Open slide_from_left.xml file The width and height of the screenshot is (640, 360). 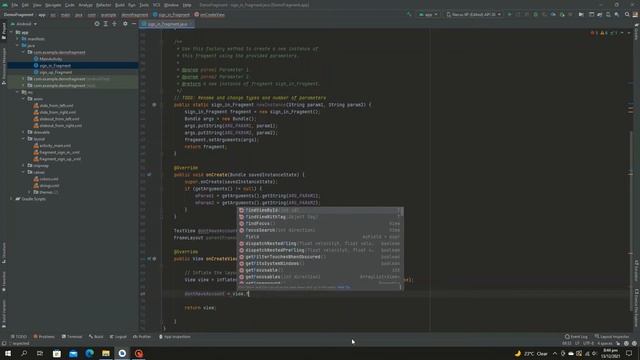[56, 106]
